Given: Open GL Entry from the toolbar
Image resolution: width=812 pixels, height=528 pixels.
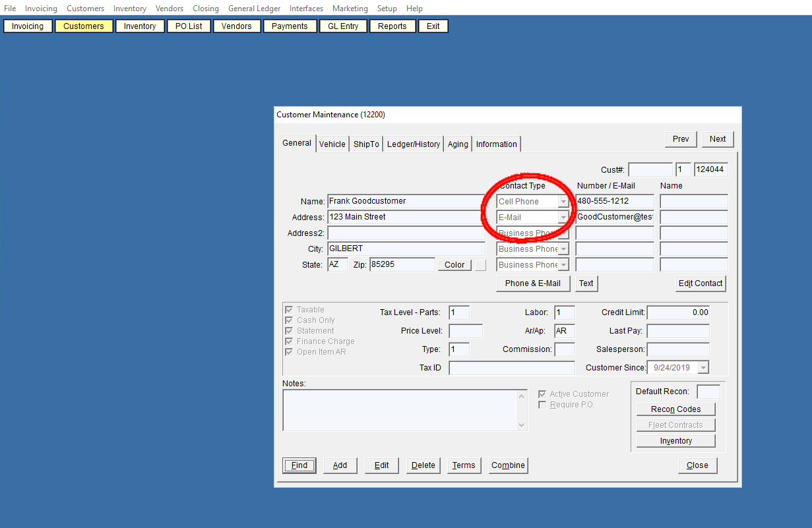Looking at the screenshot, I should point(343,26).
